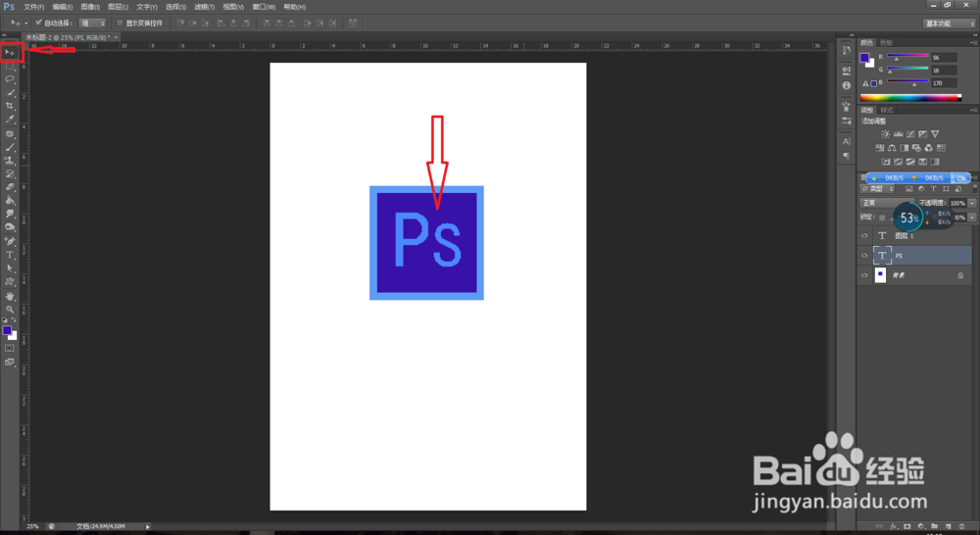Image resolution: width=980 pixels, height=535 pixels.
Task: Open the 基本功能 workspace dropdown
Action: (x=950, y=24)
